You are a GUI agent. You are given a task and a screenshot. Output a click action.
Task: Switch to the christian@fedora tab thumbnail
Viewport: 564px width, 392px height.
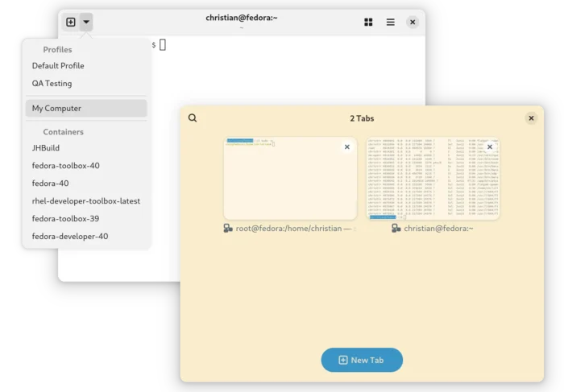[433, 185]
